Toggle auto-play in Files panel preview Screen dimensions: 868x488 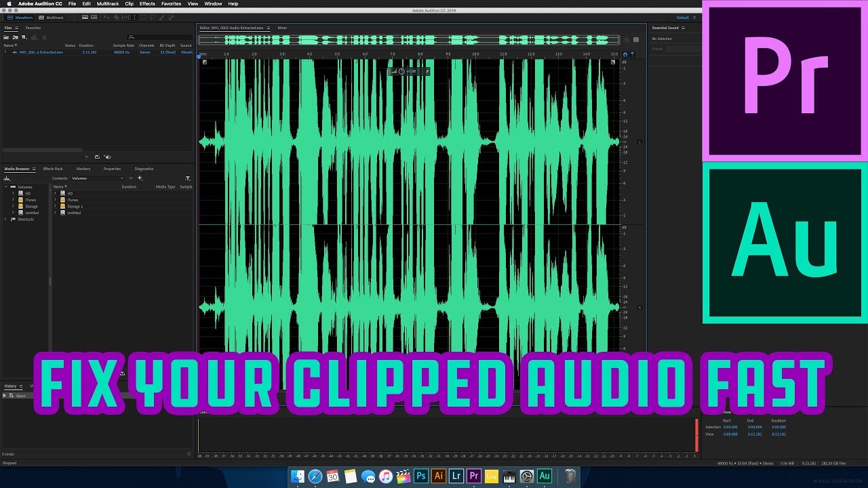pyautogui.click(x=107, y=157)
